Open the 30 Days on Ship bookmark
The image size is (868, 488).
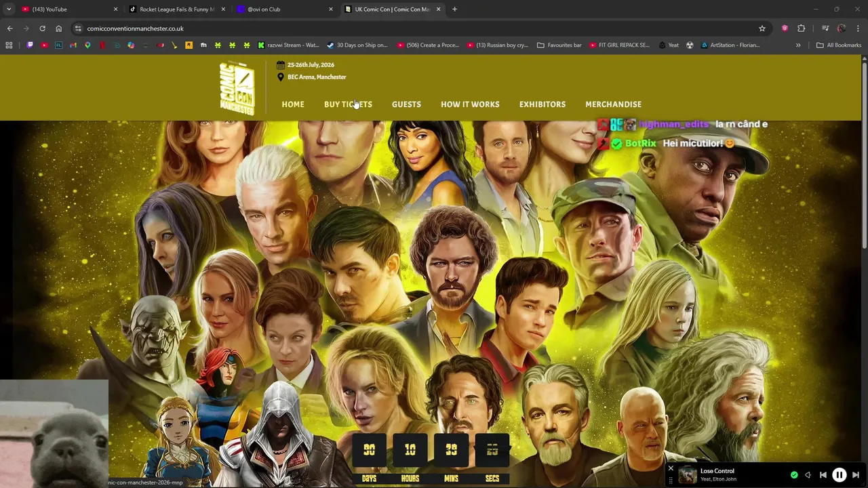[x=357, y=45]
